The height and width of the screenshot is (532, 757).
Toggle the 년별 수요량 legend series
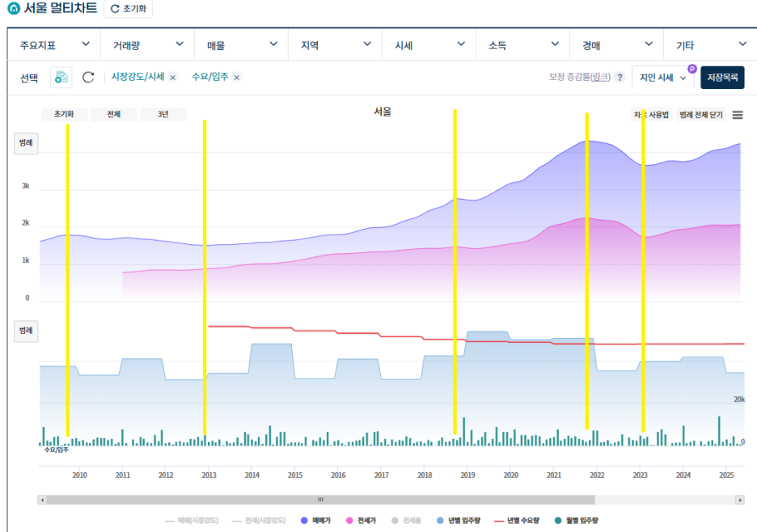tap(517, 521)
